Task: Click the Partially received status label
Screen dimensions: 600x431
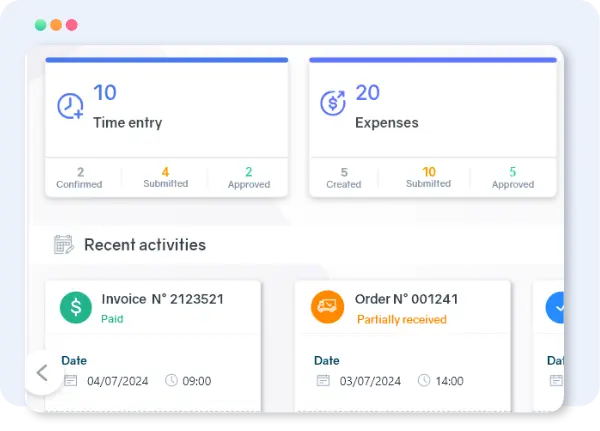Action: [400, 319]
